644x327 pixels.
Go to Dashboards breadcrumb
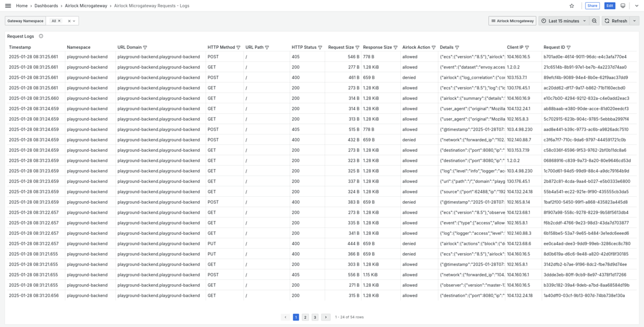pyautogui.click(x=46, y=6)
